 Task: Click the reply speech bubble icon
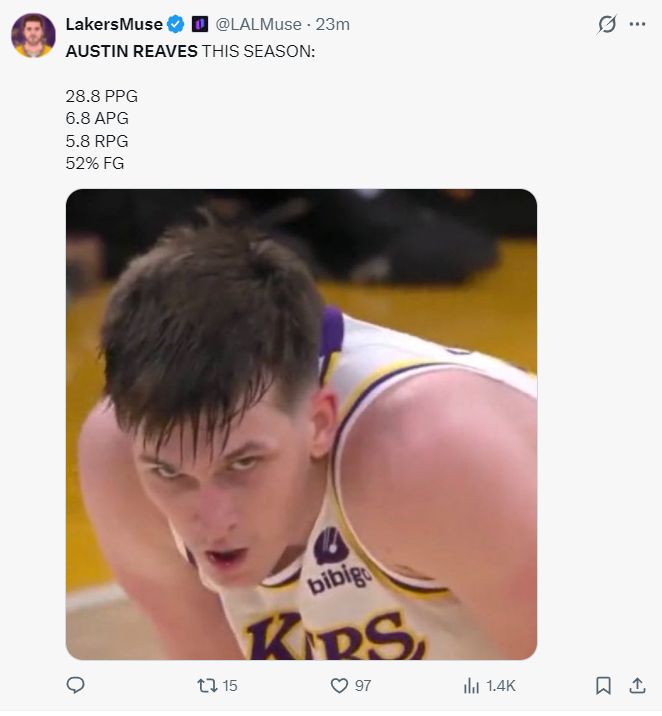tap(75, 685)
